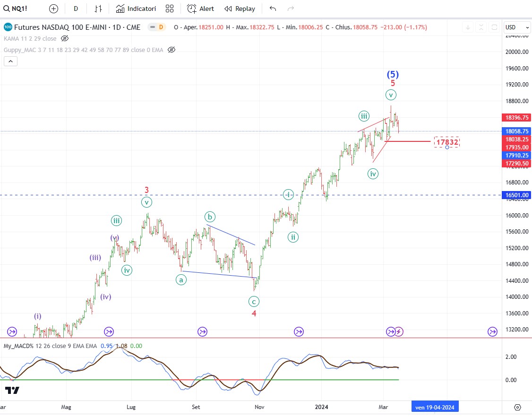Collapse the indicator legend with the chevron
This screenshot has height=418, width=532.
pos(10,61)
